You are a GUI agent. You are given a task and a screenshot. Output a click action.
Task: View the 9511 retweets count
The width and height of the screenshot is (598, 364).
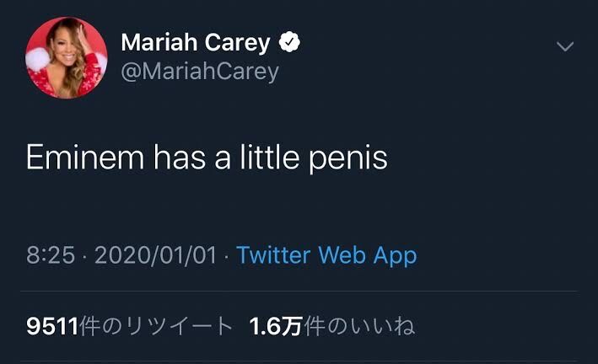click(x=52, y=326)
